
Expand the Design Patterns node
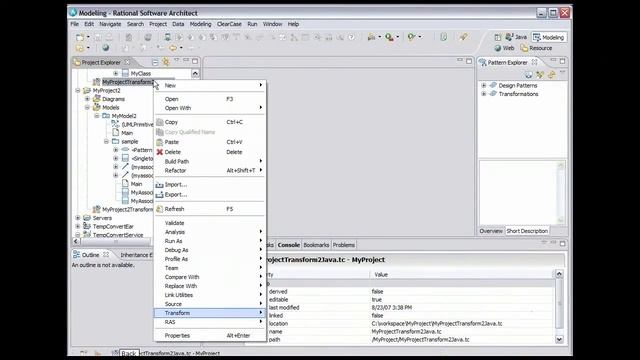point(484,85)
